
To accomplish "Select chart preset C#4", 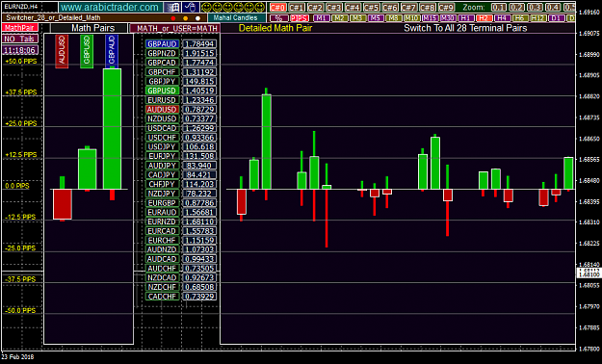I will [353, 8].
